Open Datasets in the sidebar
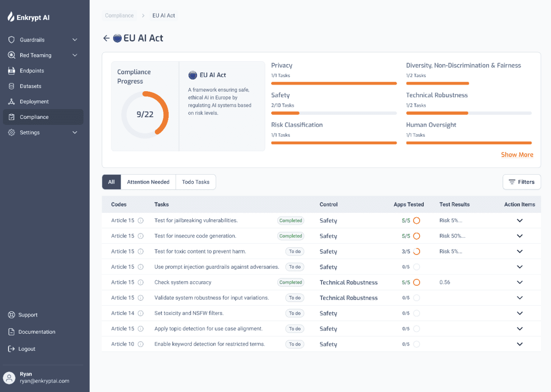Screen dimensions: 551x392 pos(43,86)
